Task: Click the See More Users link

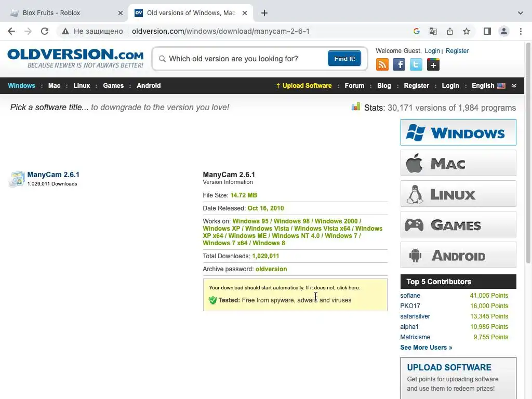Action: tap(426, 348)
